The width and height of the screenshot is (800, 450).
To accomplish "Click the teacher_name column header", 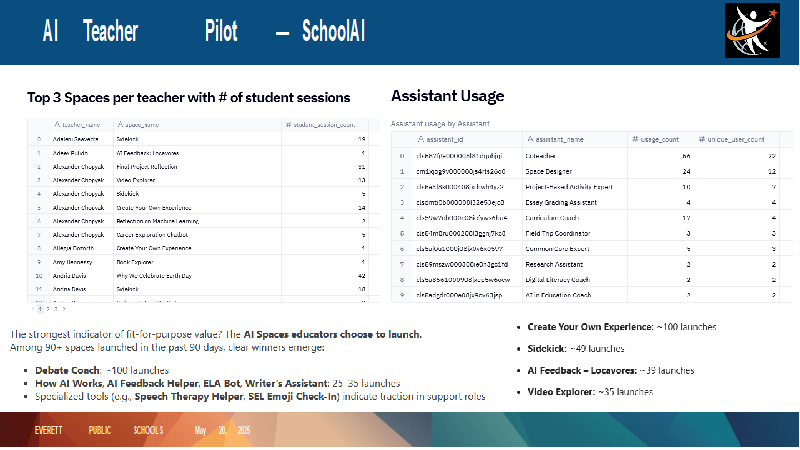I will [78, 124].
